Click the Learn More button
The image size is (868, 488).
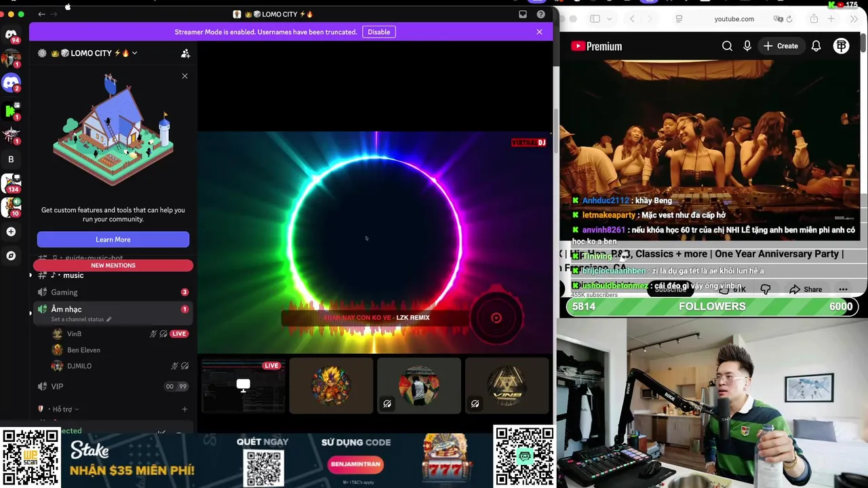click(x=113, y=239)
